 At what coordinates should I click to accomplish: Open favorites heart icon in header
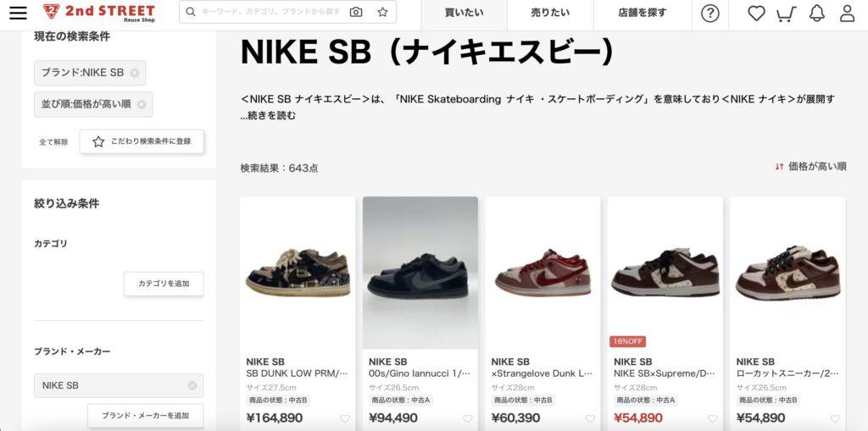756,14
